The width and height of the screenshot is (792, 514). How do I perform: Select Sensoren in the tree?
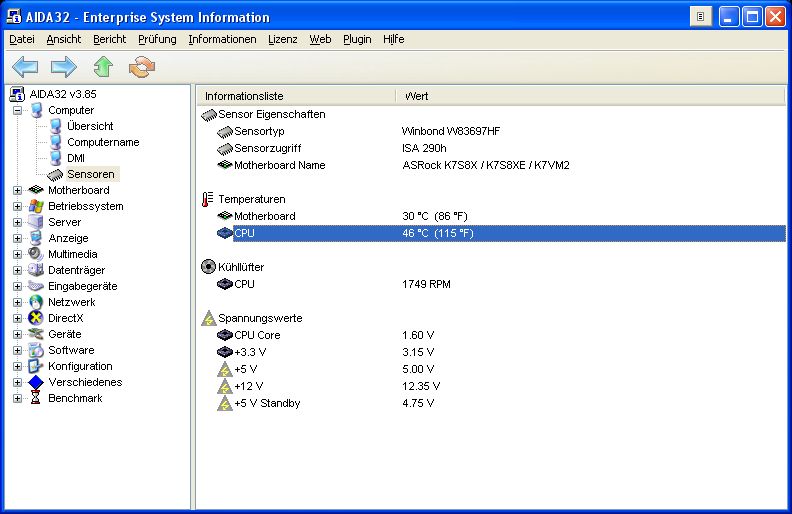pyautogui.click(x=91, y=174)
